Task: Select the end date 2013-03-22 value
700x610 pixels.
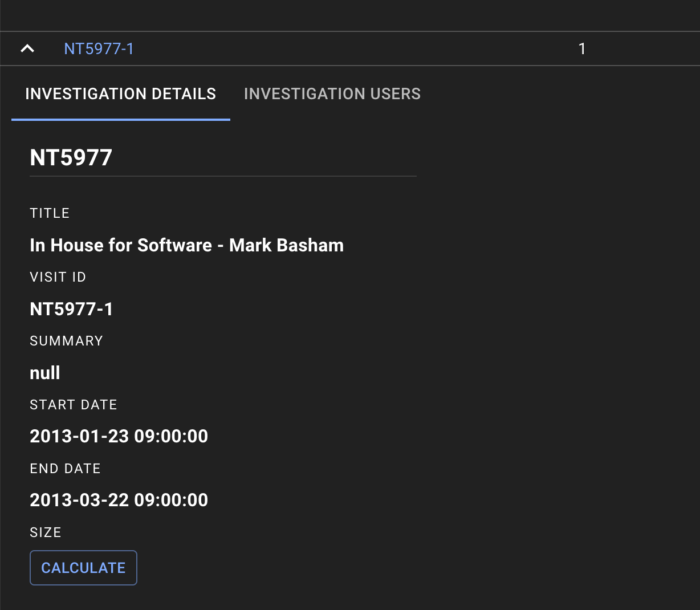Action: click(x=119, y=499)
